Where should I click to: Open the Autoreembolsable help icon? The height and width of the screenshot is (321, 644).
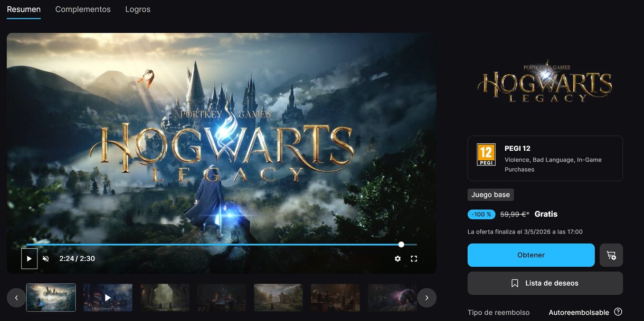tap(618, 312)
